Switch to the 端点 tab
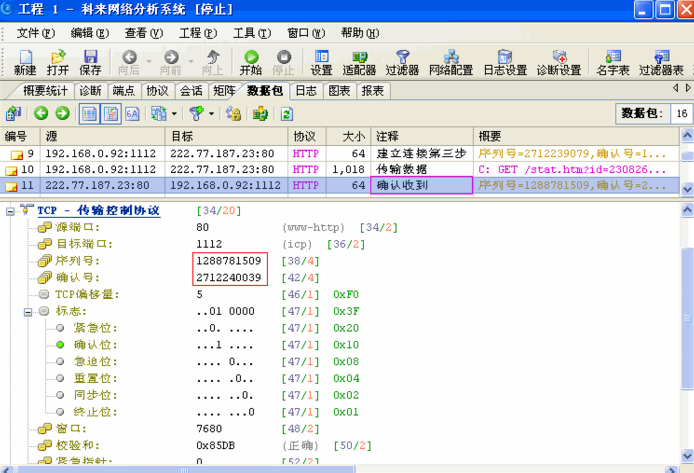 click(123, 91)
